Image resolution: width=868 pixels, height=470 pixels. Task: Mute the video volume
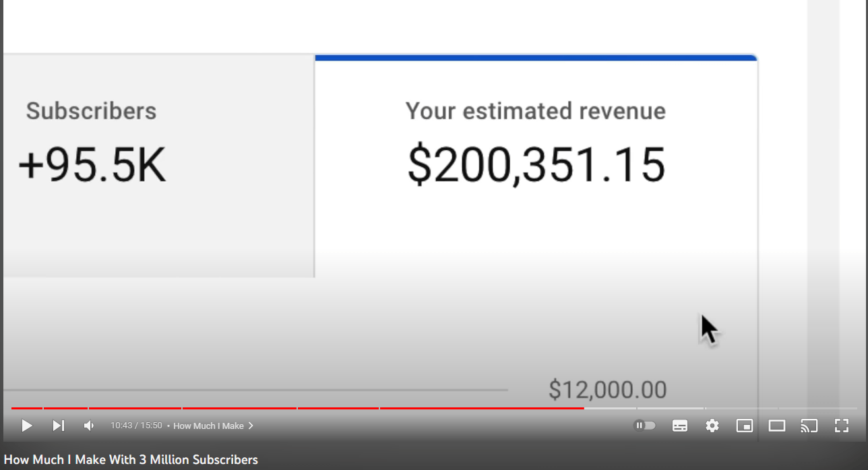tap(88, 426)
